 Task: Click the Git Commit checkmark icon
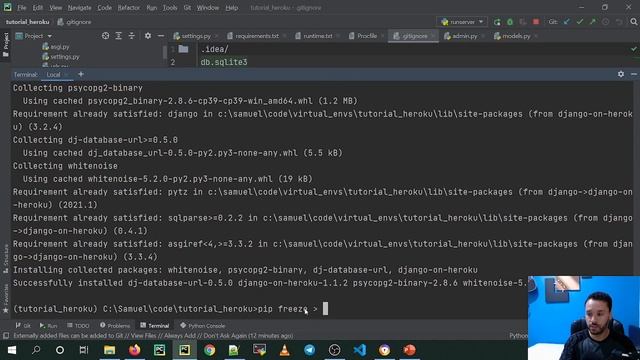point(580,22)
